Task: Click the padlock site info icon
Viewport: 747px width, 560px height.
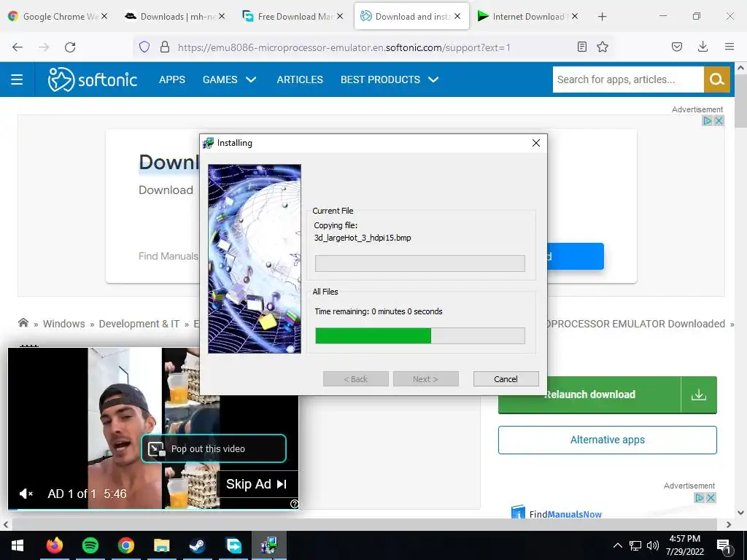Action: click(x=165, y=47)
